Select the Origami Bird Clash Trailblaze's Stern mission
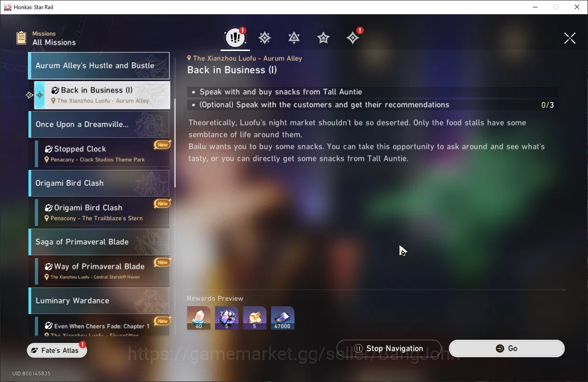The height and width of the screenshot is (382, 588). pos(102,213)
